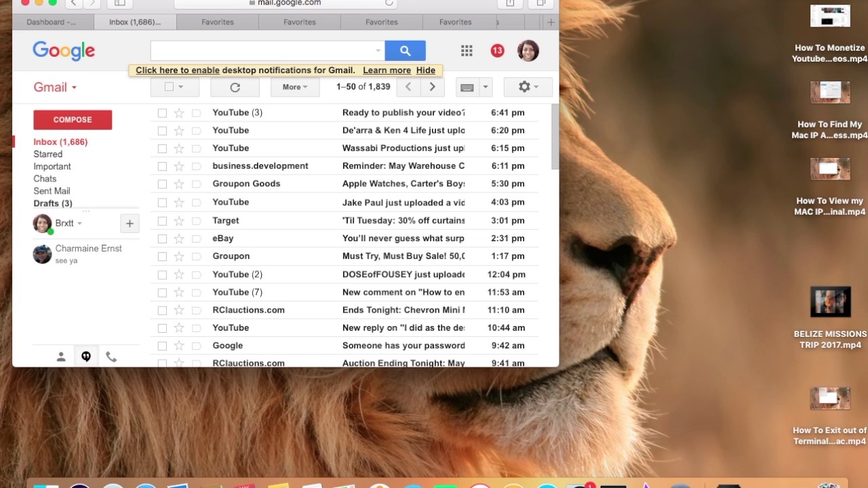This screenshot has height=488, width=868.
Task: Open Hangouts conversations tab icon
Action: 86,357
